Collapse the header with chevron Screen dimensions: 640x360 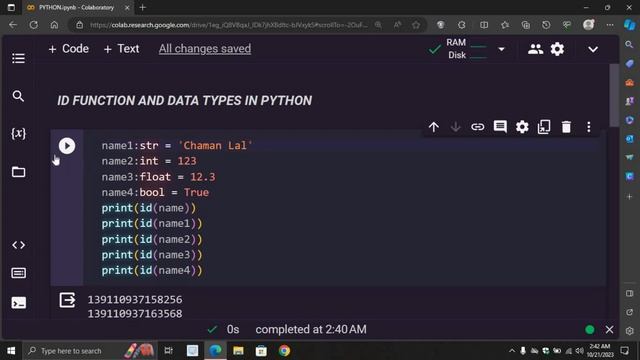pyautogui.click(x=593, y=49)
